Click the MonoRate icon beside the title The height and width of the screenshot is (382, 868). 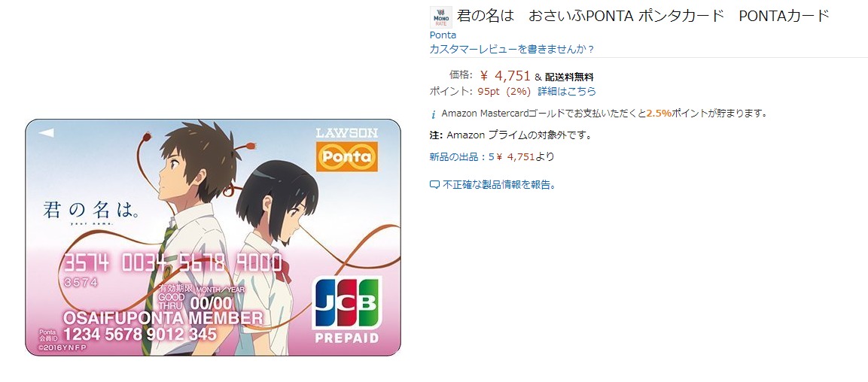[441, 17]
